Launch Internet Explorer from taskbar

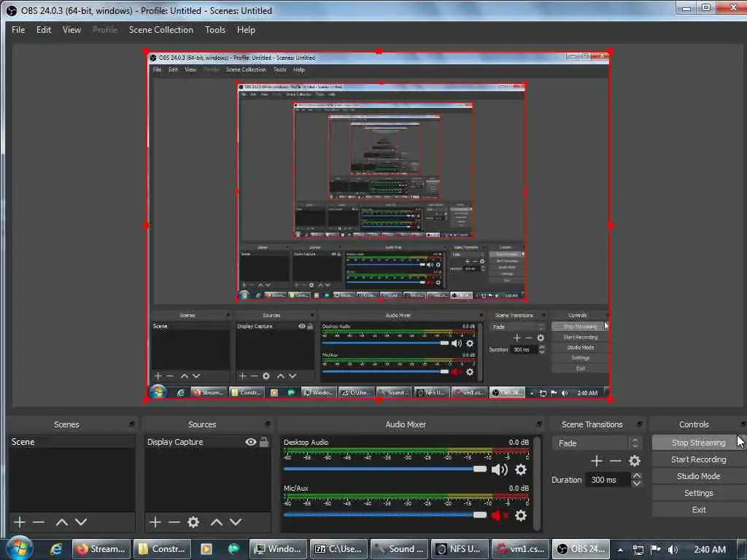(56, 549)
